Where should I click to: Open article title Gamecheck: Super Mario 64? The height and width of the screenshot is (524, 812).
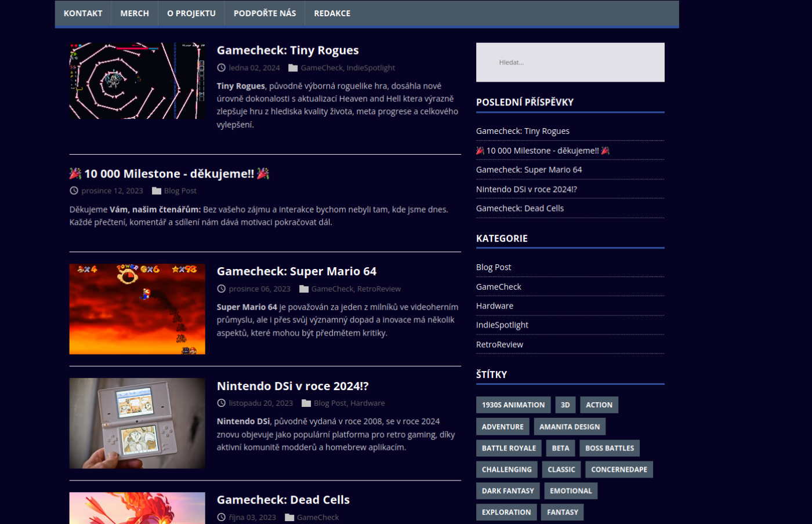tap(296, 271)
